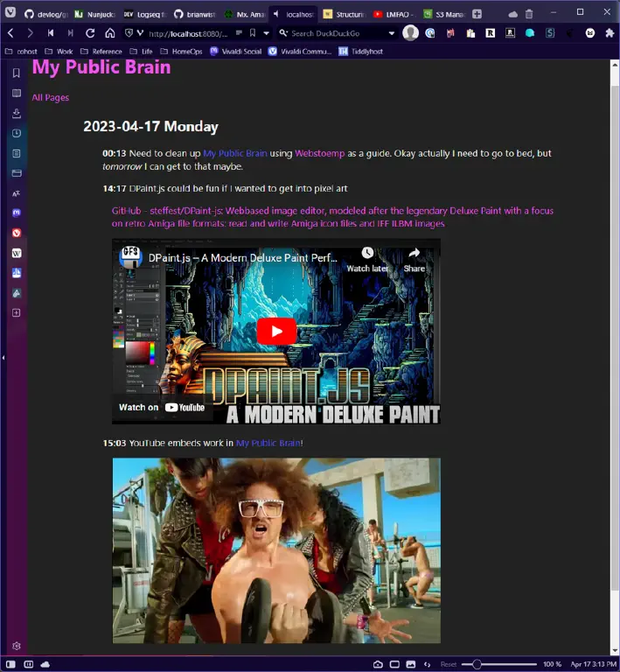Viewport: 620px width, 672px height.
Task: Go back to previous page
Action: coord(10,33)
